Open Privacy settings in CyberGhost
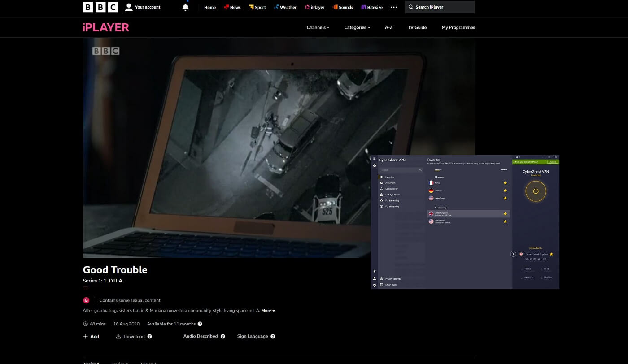This screenshot has height=364, width=628. coord(390,279)
